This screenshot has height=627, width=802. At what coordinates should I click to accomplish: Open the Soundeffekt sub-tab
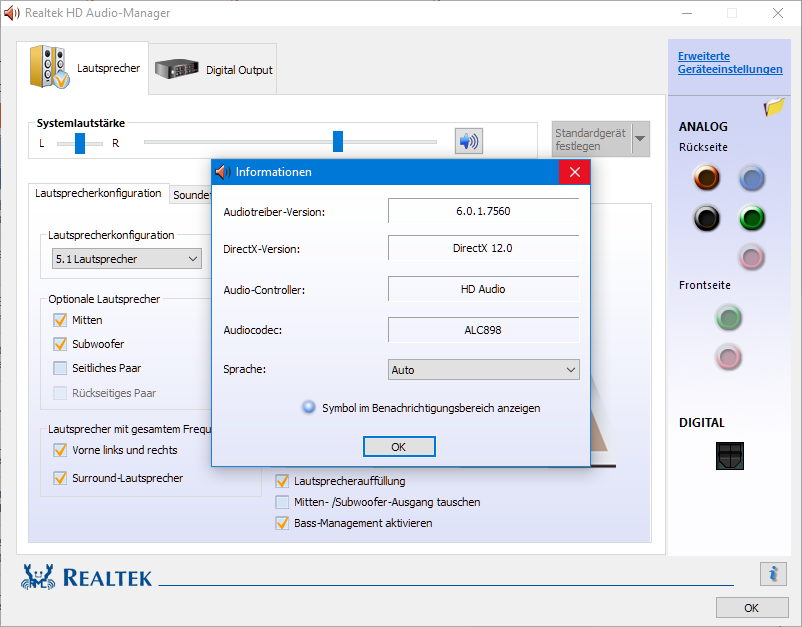191,195
